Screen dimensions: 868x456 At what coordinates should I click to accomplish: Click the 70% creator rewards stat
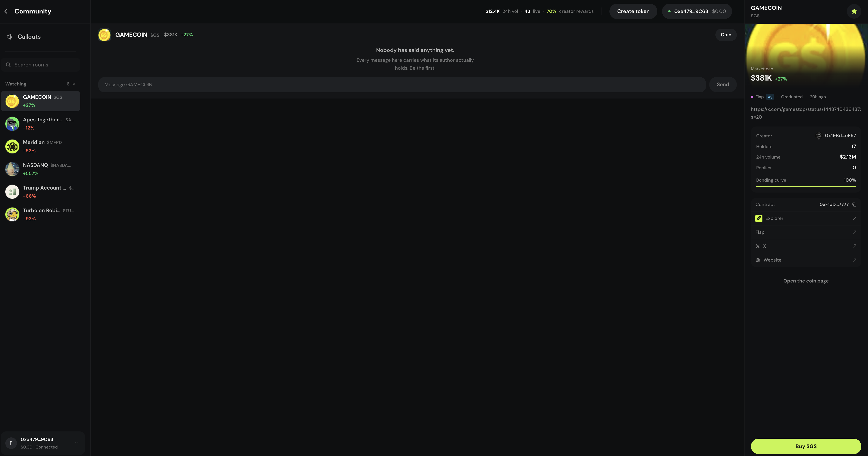[570, 12]
